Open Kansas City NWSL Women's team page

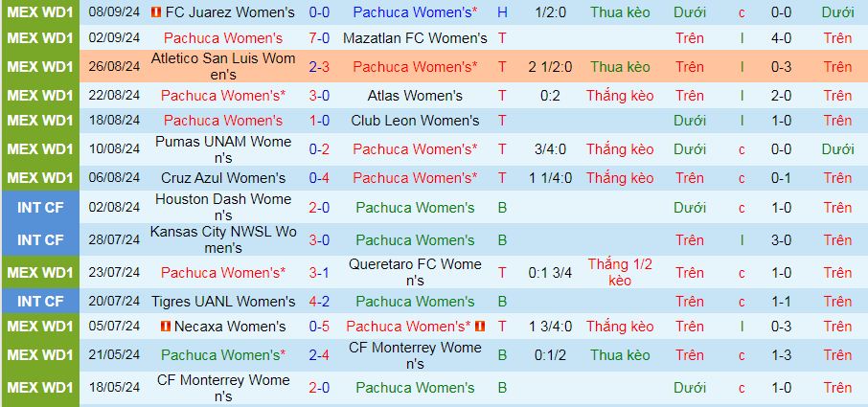223,240
